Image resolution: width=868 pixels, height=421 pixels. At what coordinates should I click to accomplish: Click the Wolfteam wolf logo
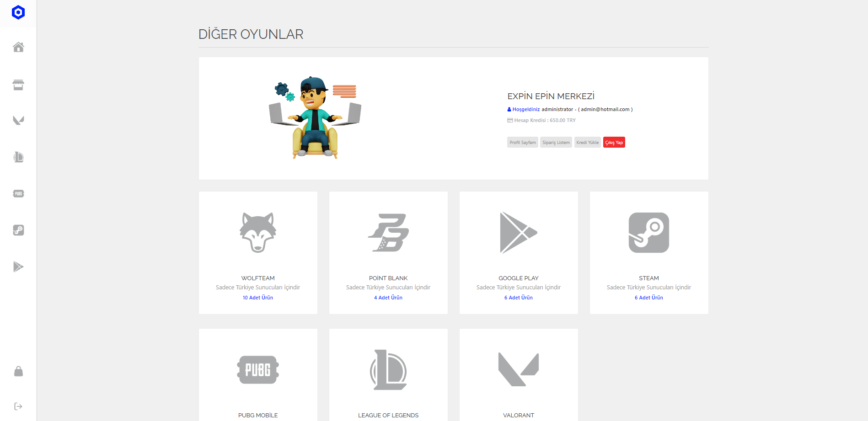point(258,233)
